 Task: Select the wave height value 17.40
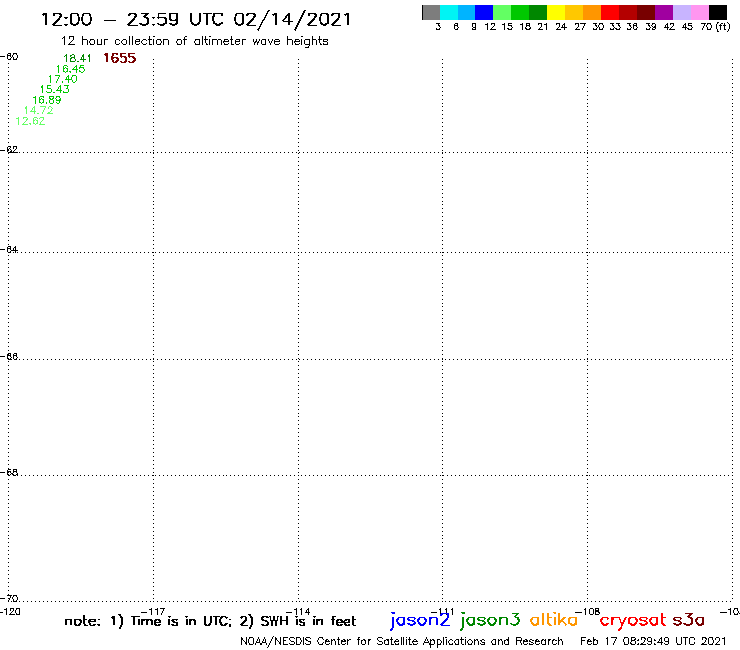click(62, 79)
